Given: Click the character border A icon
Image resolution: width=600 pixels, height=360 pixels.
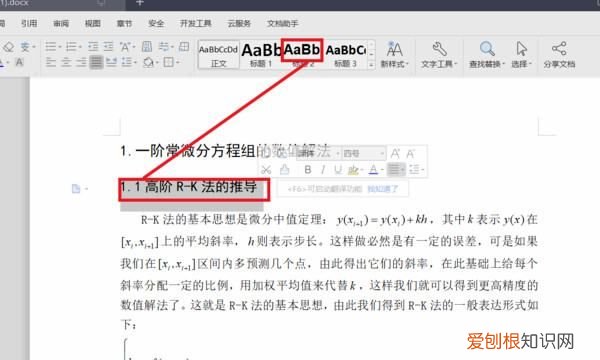Looking at the screenshot, I should coord(20,62).
